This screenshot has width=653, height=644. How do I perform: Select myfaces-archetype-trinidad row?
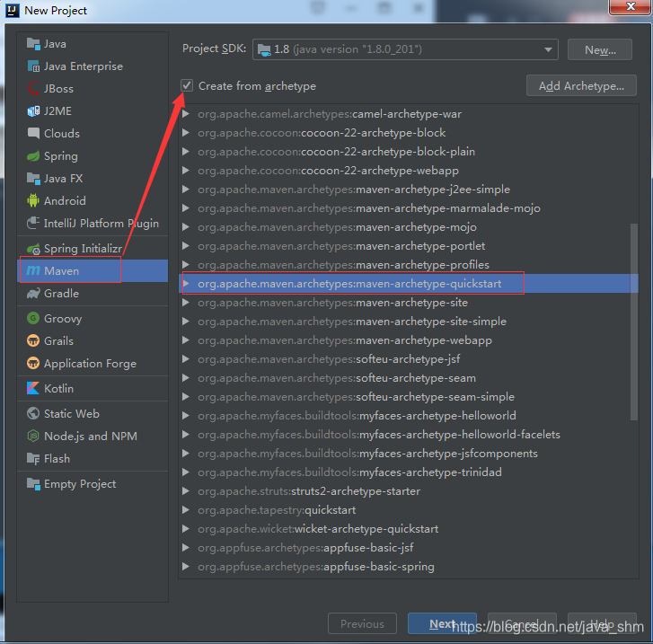point(409,472)
